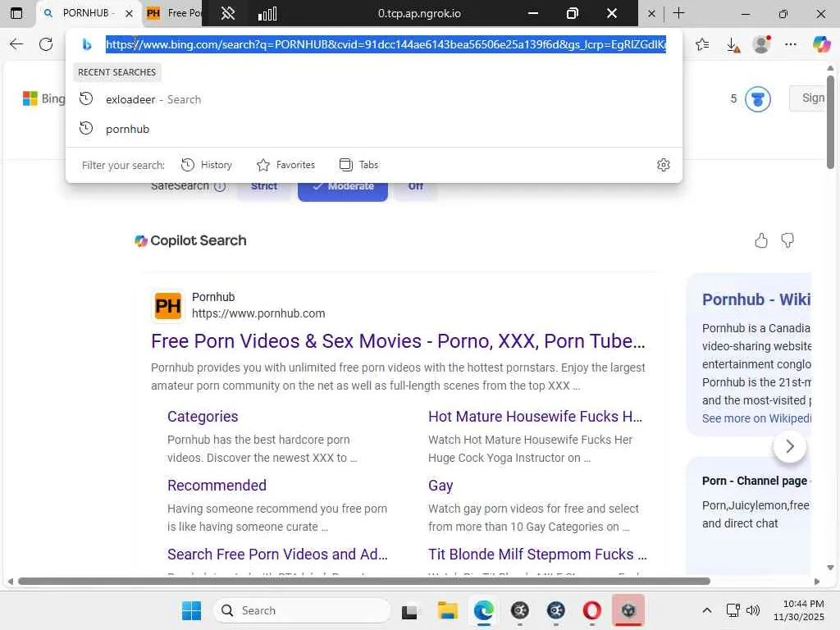840x630 pixels.
Task: Close the PORNHUB search tab
Action: 129,13
